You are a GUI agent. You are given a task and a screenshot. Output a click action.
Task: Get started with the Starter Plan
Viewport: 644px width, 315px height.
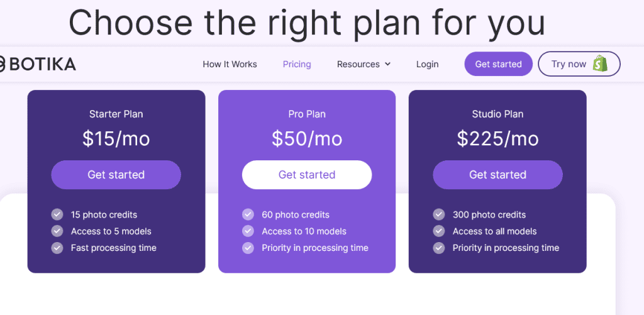tap(116, 175)
